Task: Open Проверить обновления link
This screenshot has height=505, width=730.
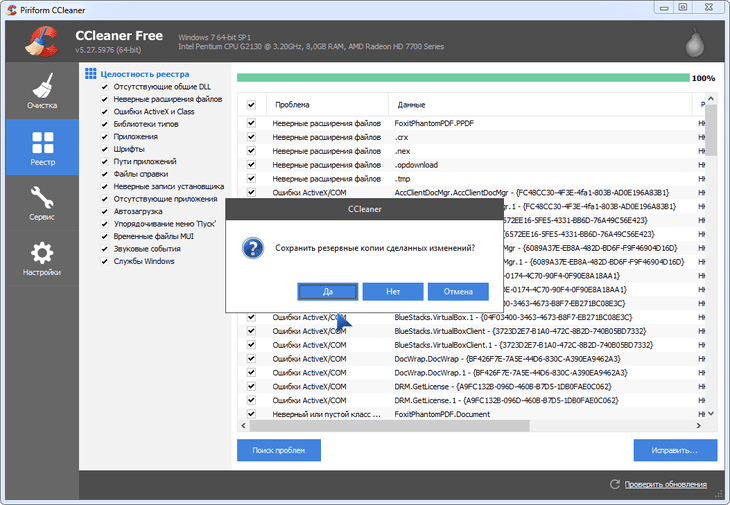Action: point(665,485)
